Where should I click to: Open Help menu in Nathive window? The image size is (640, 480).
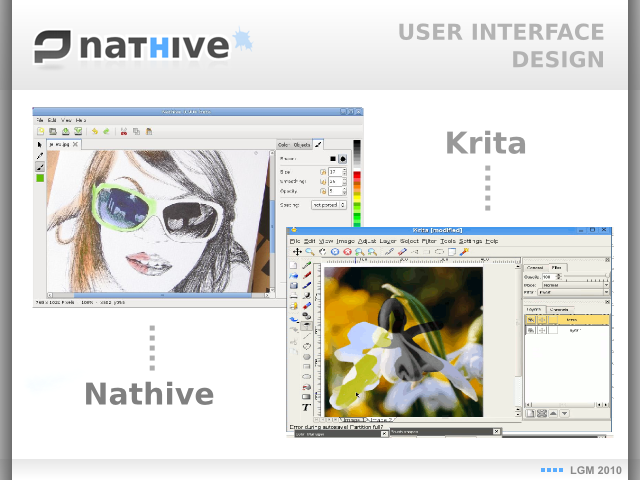(81, 120)
